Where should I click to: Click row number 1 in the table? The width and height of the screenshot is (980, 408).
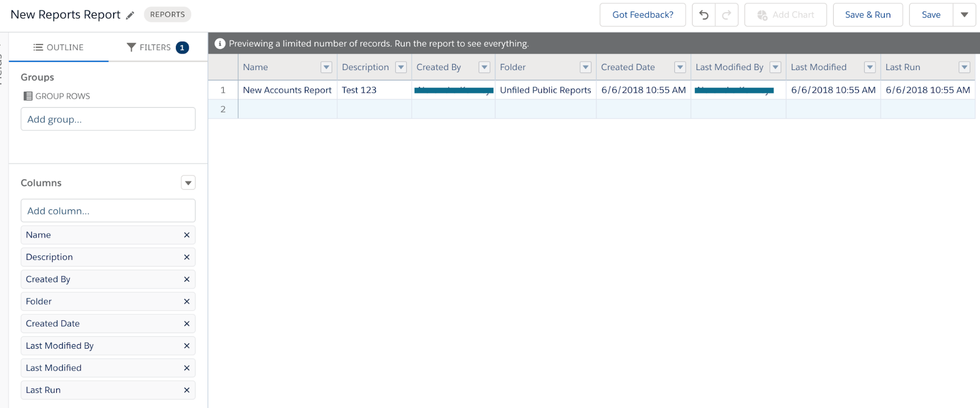coord(223,90)
